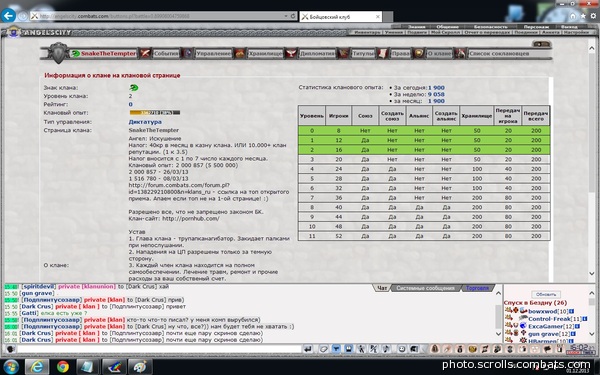Viewport: 600px width, 375px height.
Task: Open the Персонаж top menu
Action: click(536, 27)
